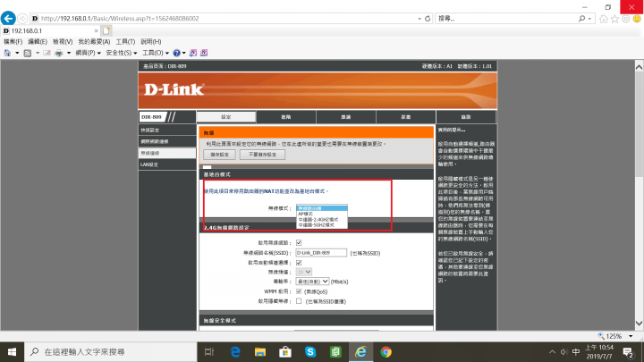
Task: Open the 檔案(F) menu
Action: pos(13,42)
